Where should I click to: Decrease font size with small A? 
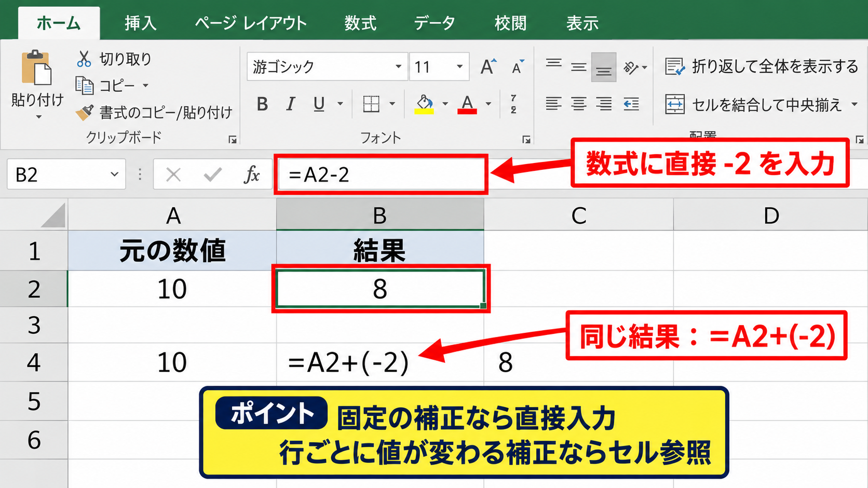(x=518, y=67)
